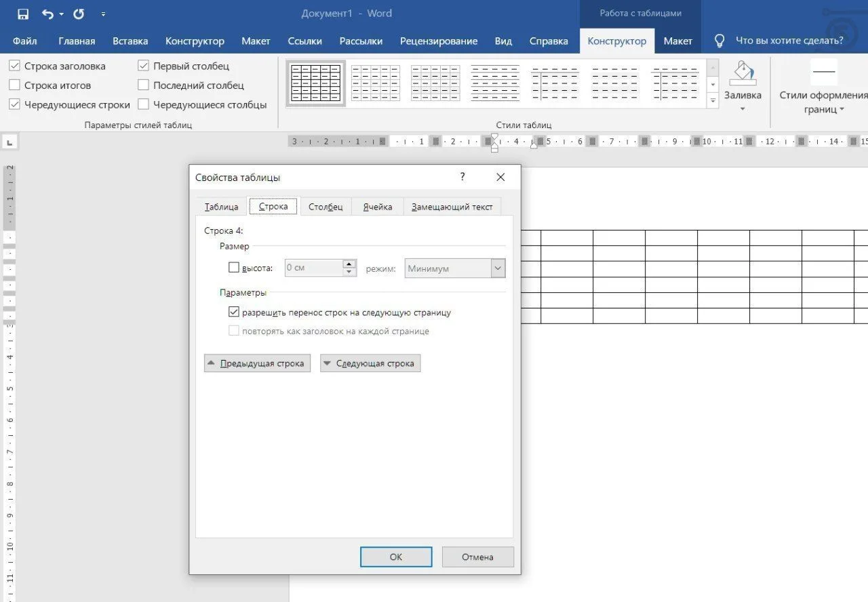This screenshot has height=602, width=868.
Task: Enable Строка итогов checkbox
Action: tap(14, 85)
